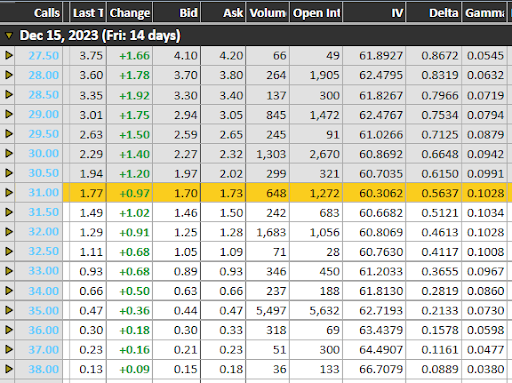Click the 64.4907 IV cell

point(374,350)
